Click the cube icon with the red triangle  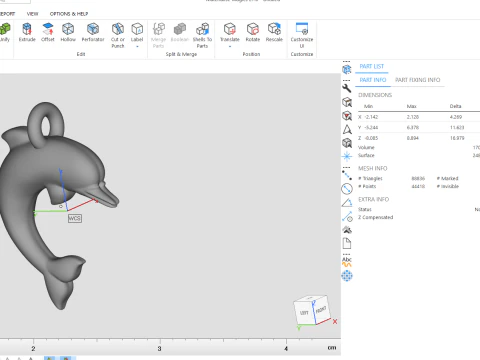tap(347, 116)
